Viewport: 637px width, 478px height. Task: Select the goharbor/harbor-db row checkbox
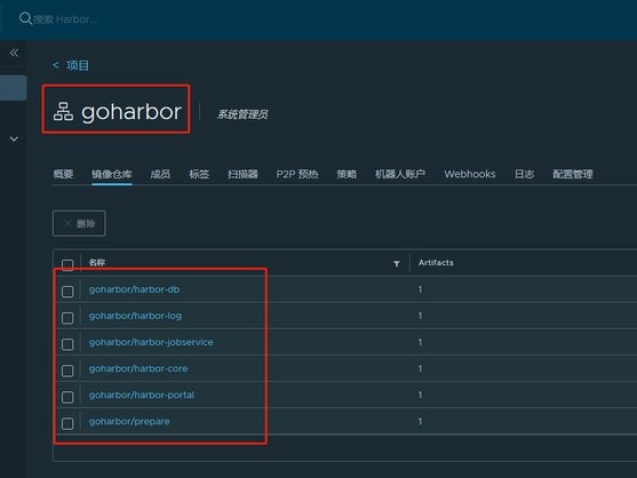pyautogui.click(x=67, y=292)
